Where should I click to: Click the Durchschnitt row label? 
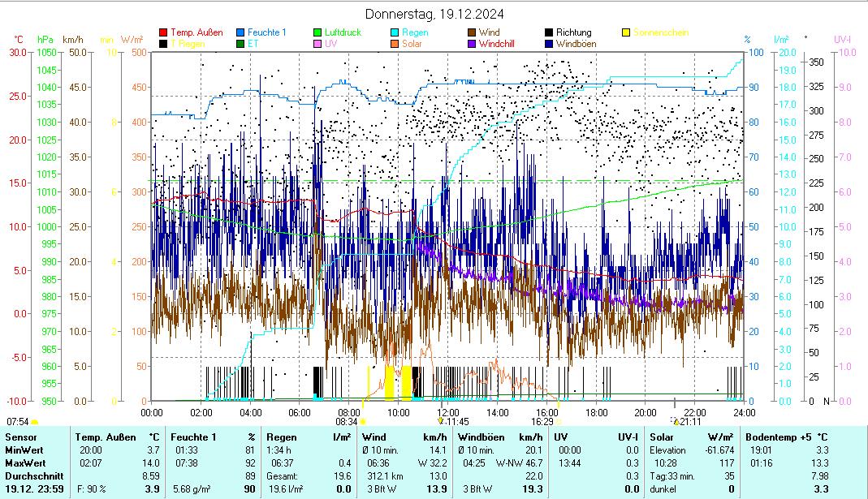coord(30,475)
